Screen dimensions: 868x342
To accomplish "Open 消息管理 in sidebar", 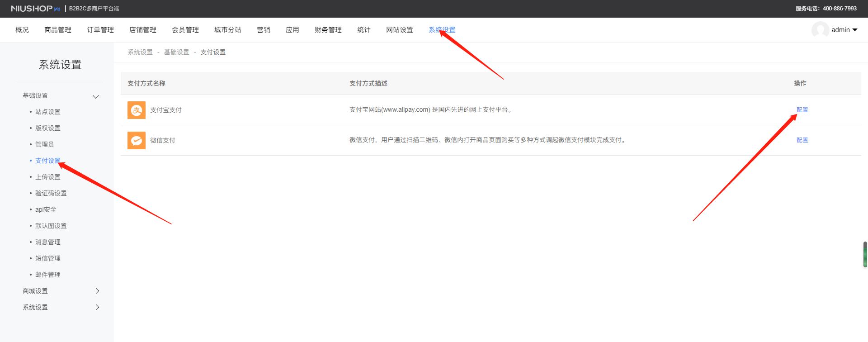I will coord(48,242).
